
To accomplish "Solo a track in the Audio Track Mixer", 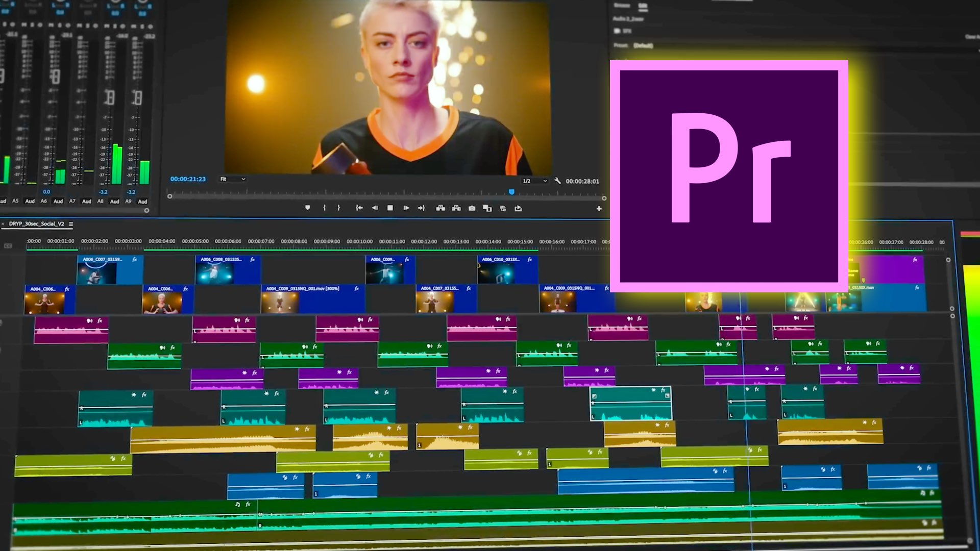I will 59,25.
